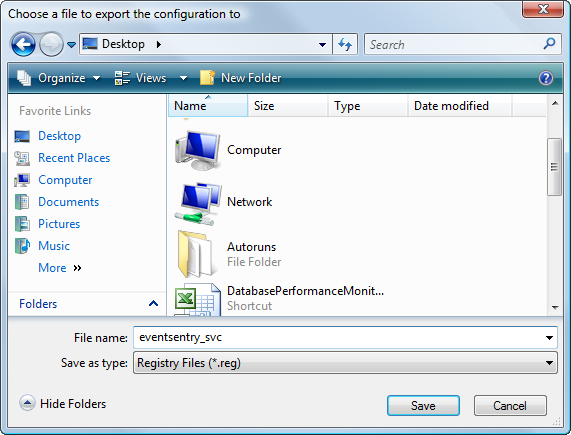Click the search magnifier icon
The width and height of the screenshot is (571, 435).
549,44
